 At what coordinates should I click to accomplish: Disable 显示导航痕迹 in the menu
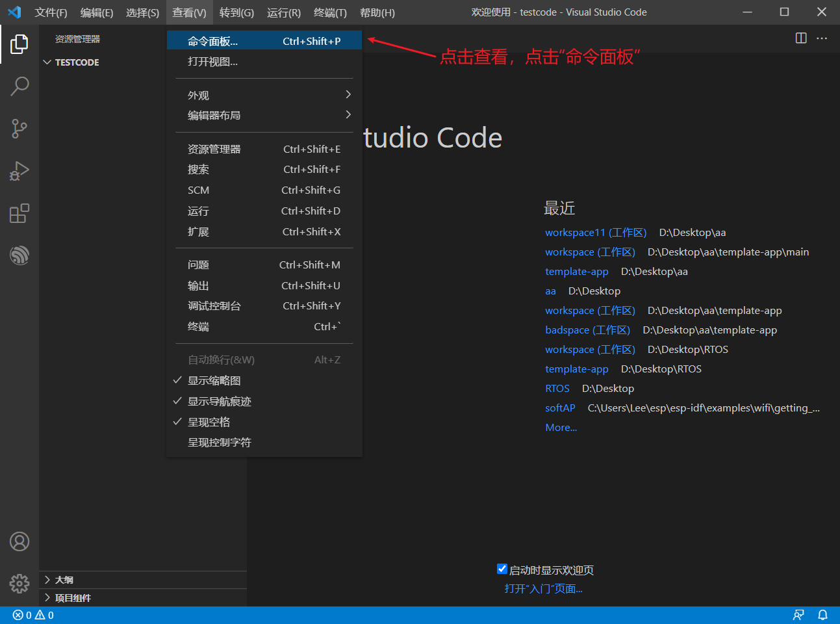(x=217, y=401)
